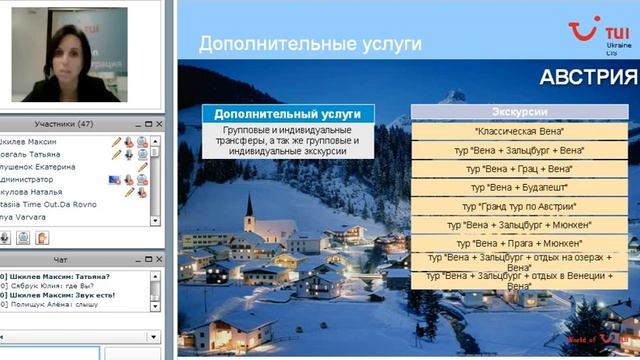
Task: Toggle my microphone button below participants list
Action: [x=4, y=238]
